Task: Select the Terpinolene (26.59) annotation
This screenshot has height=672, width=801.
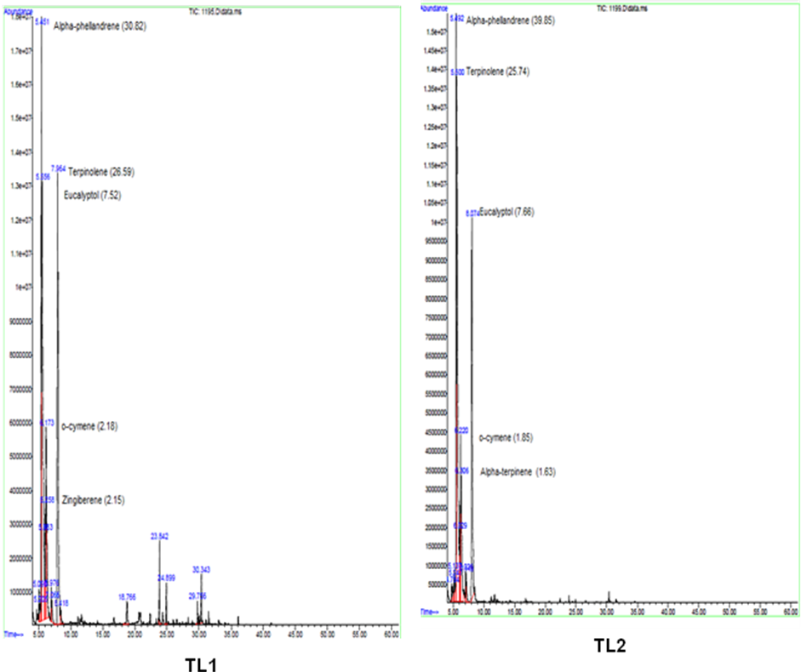Action: click(101, 172)
